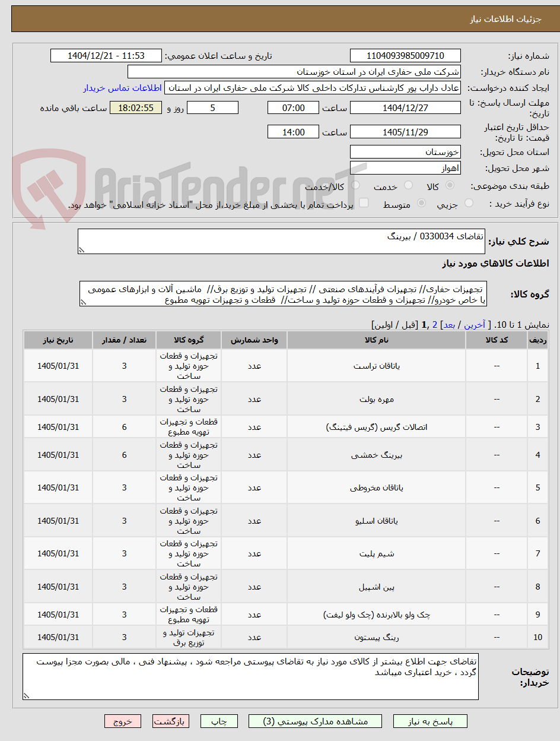560x741 pixels.
Task: Select item name یاتاقان اسلیو
Action: pos(377,521)
